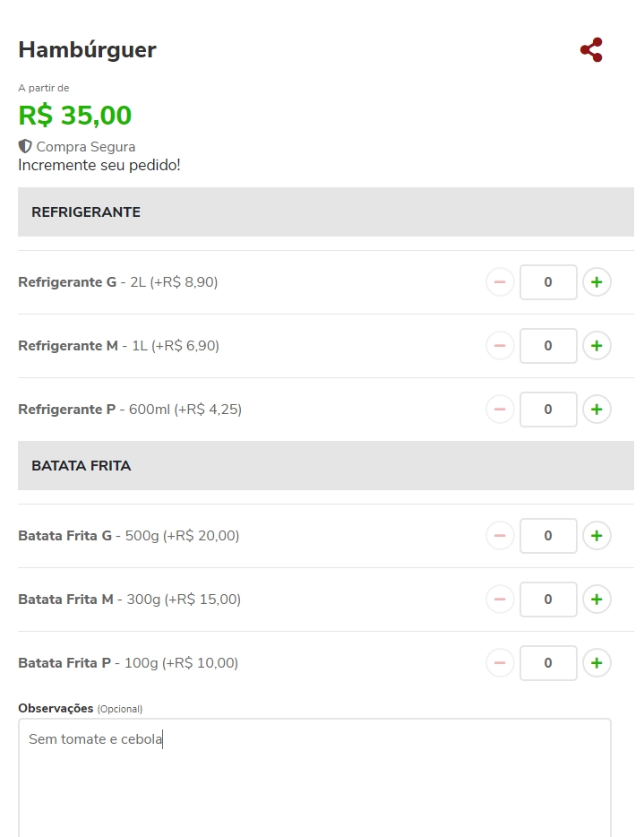Reduce Batata Frita G 500g quantity
644x837 pixels.
(x=500, y=536)
